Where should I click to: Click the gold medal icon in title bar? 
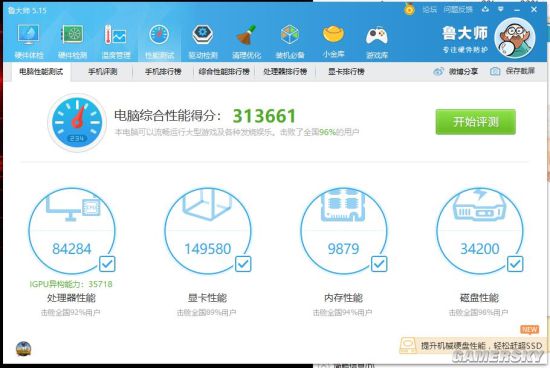pyautogui.click(x=409, y=9)
